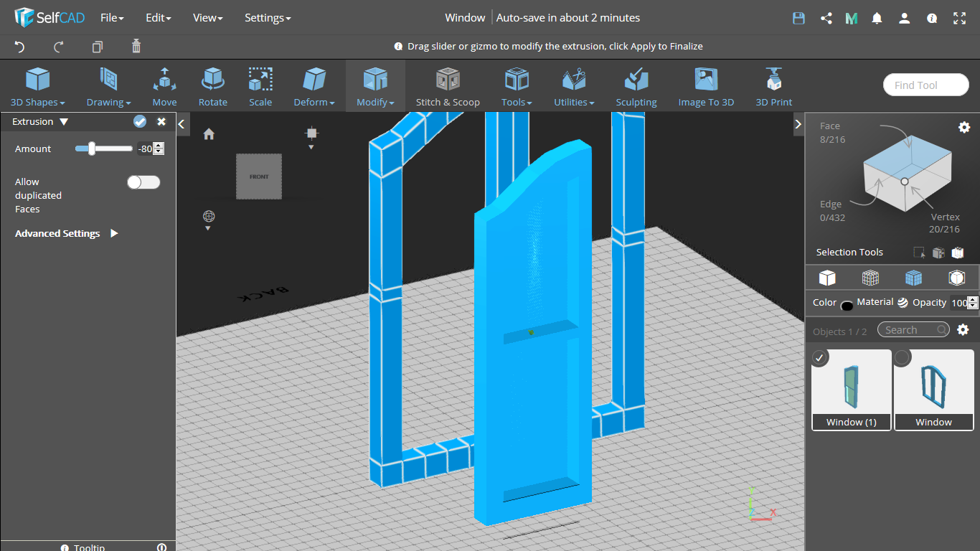The image size is (980, 551).
Task: Click the marquee selection tool icon
Action: (x=919, y=253)
